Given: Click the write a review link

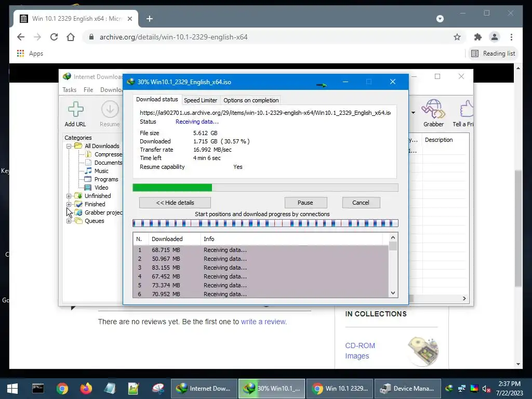Looking at the screenshot, I should click(263, 322).
